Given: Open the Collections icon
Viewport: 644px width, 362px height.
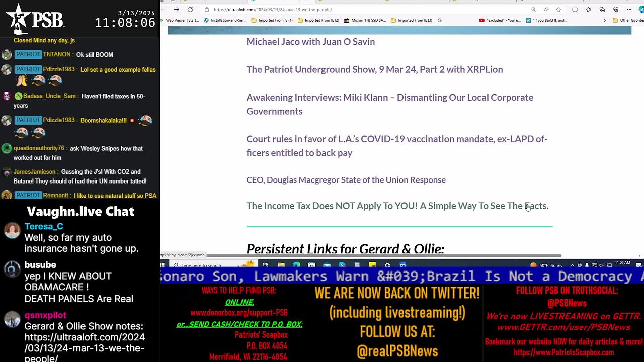Looking at the screenshot, I should [602, 9].
